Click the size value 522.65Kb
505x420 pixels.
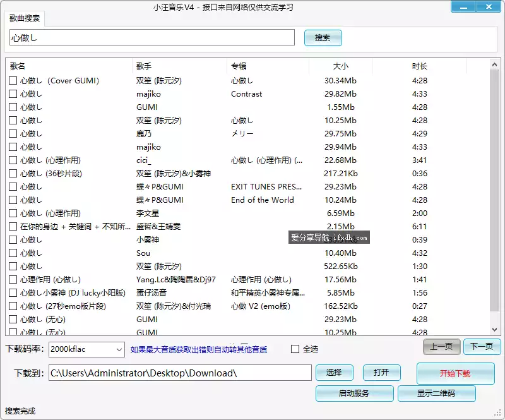(x=341, y=267)
